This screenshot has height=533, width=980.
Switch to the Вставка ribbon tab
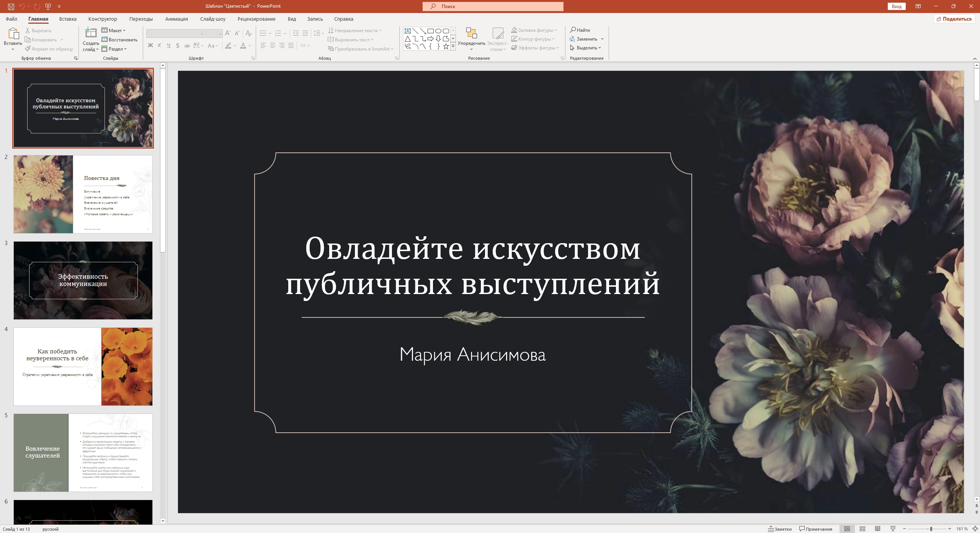click(67, 19)
